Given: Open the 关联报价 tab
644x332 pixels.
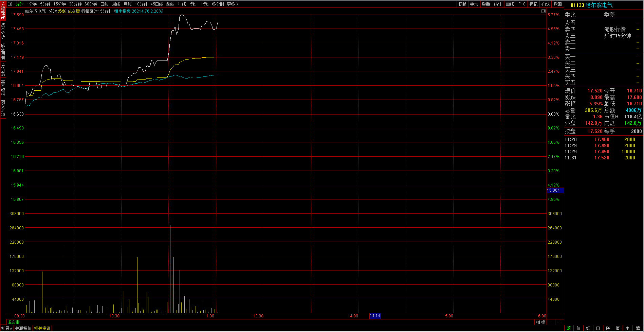Looking at the screenshot, I should pyautogui.click(x=23, y=328).
